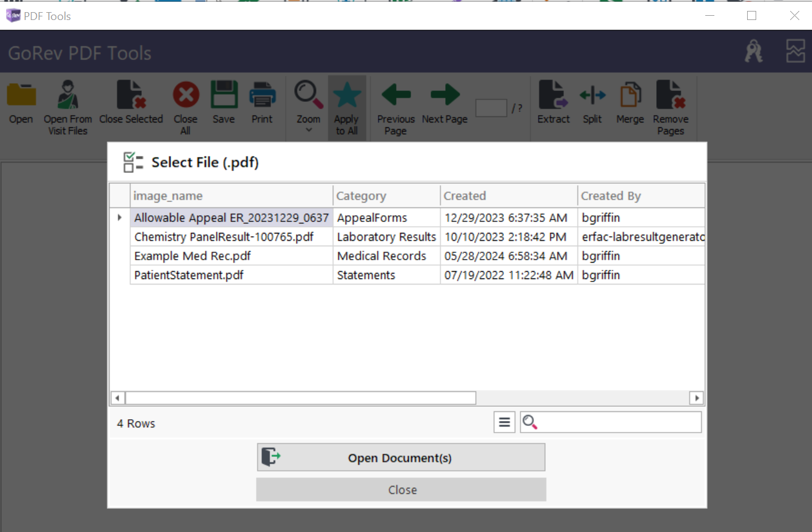Viewport: 812px width, 532px height.
Task: Open the hamburger grid options menu
Action: tap(504, 422)
